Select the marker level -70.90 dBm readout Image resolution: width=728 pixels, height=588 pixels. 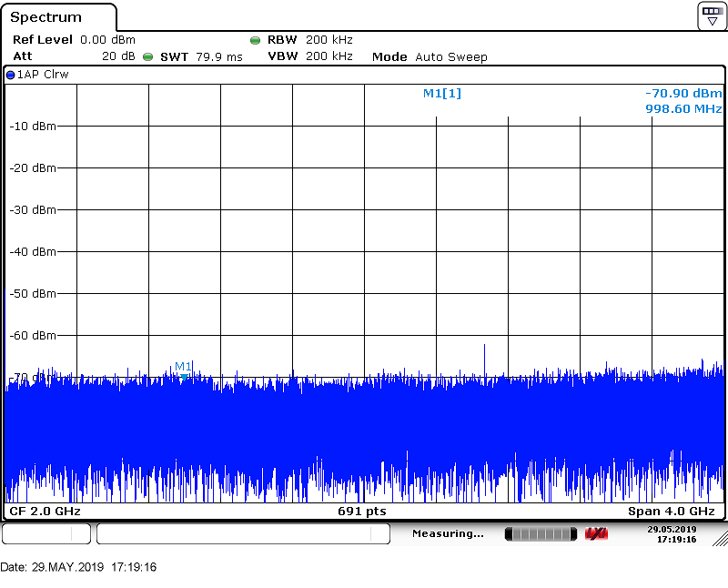tap(683, 94)
